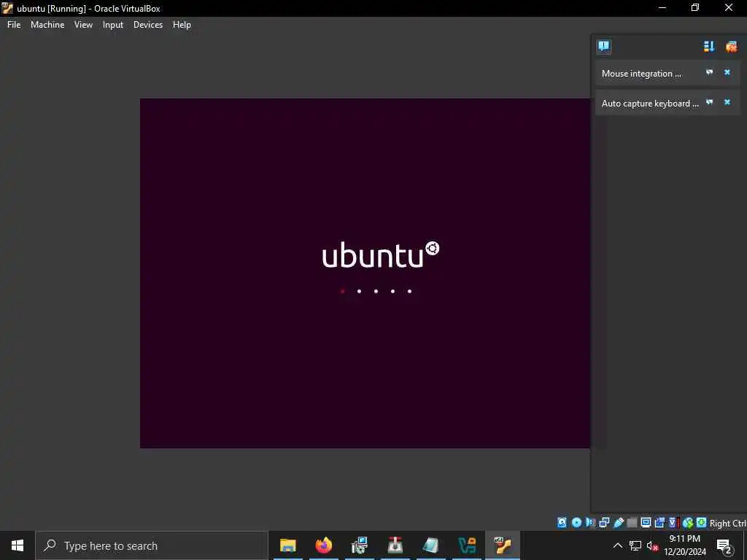Expand the Auto capture keyboard notification text
This screenshot has height=560, width=747.
650,104
